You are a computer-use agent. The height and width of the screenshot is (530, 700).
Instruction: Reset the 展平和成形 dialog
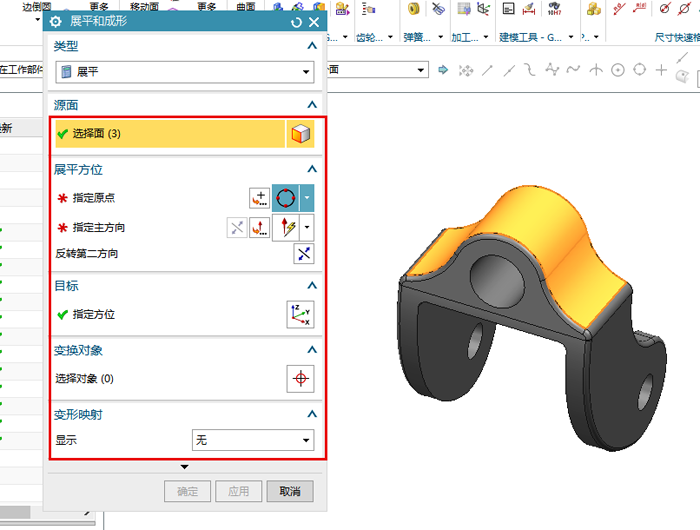(296, 22)
